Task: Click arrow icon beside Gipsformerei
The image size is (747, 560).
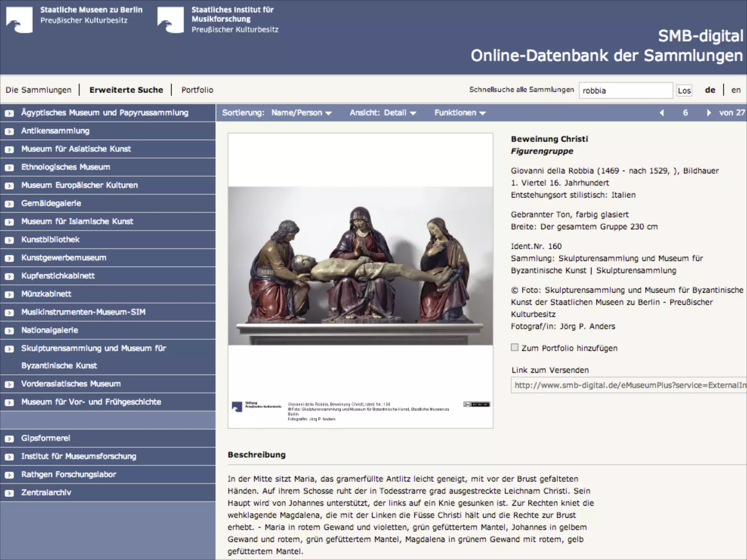Action: 9,439
